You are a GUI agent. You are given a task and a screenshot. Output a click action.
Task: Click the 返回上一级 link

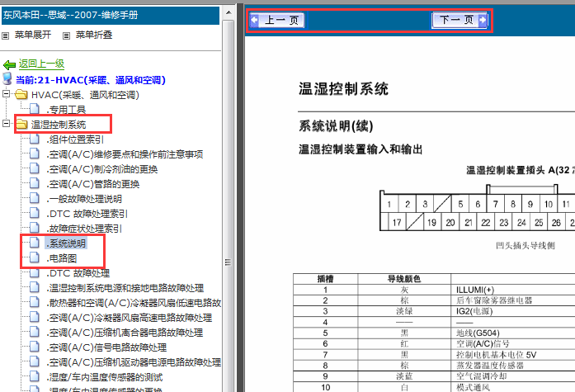[41, 64]
